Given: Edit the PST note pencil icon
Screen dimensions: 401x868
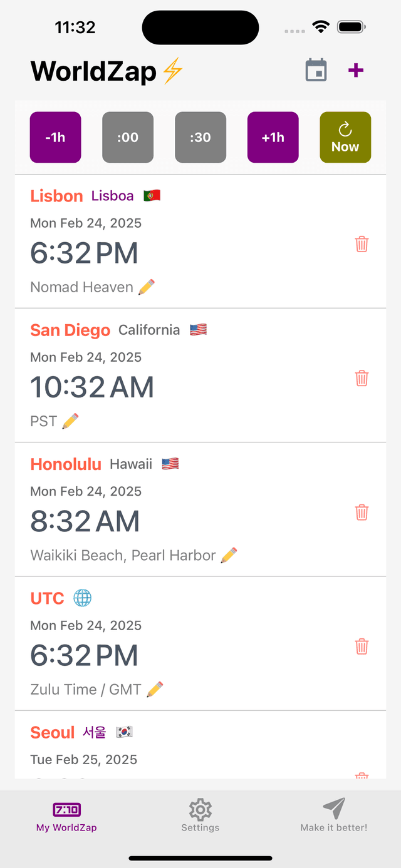Looking at the screenshot, I should 70,421.
